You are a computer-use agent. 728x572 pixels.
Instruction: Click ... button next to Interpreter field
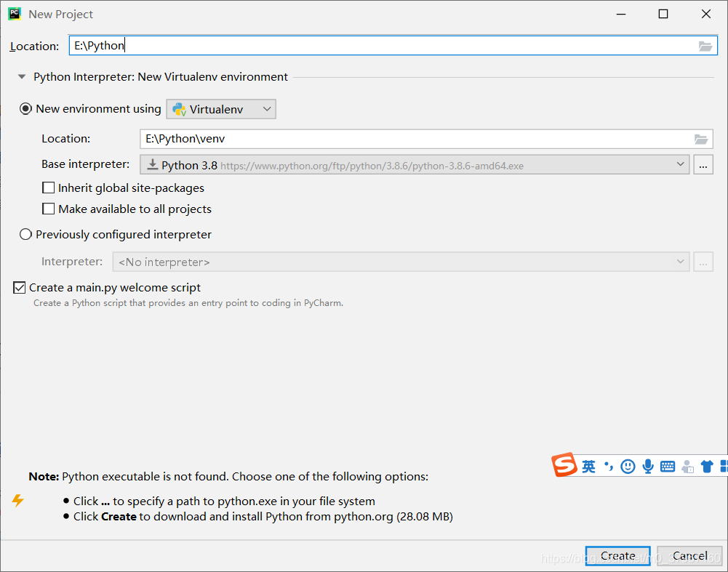(x=703, y=262)
